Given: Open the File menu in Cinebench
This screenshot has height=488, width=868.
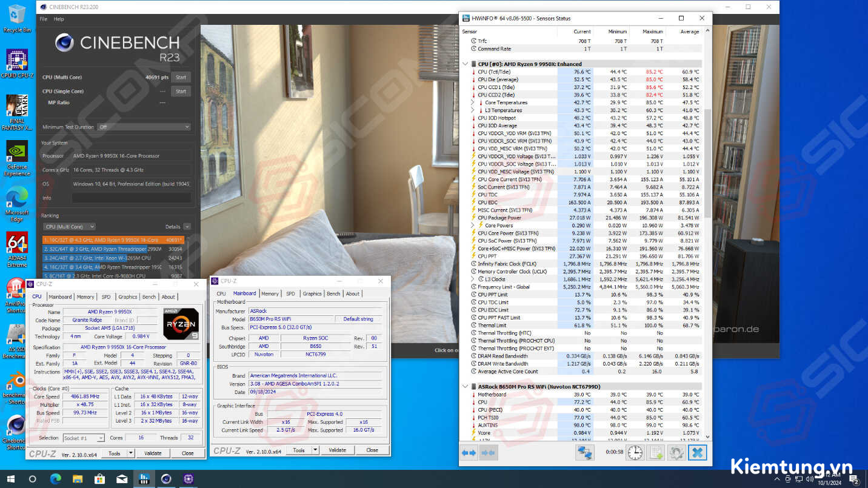Looking at the screenshot, I should pos(44,19).
